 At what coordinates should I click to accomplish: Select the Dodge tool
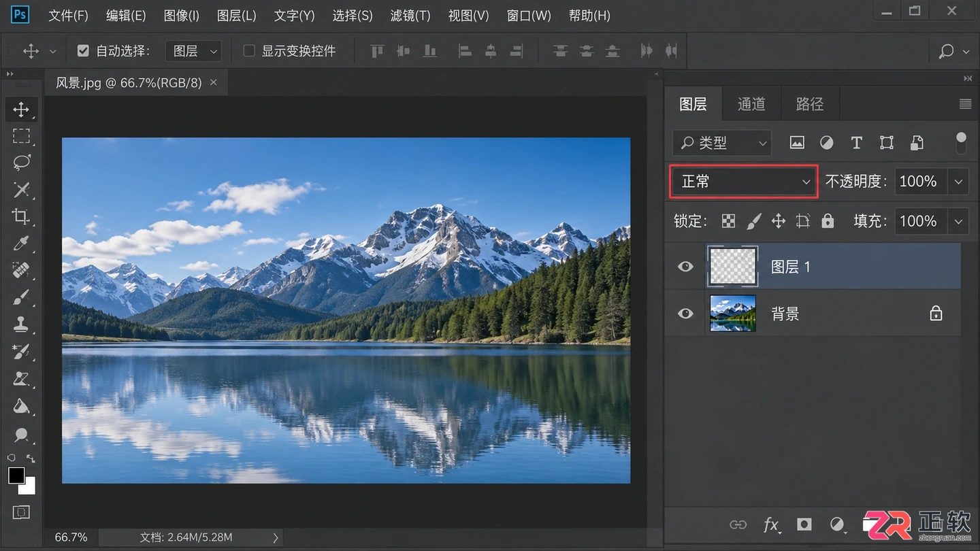point(21,434)
